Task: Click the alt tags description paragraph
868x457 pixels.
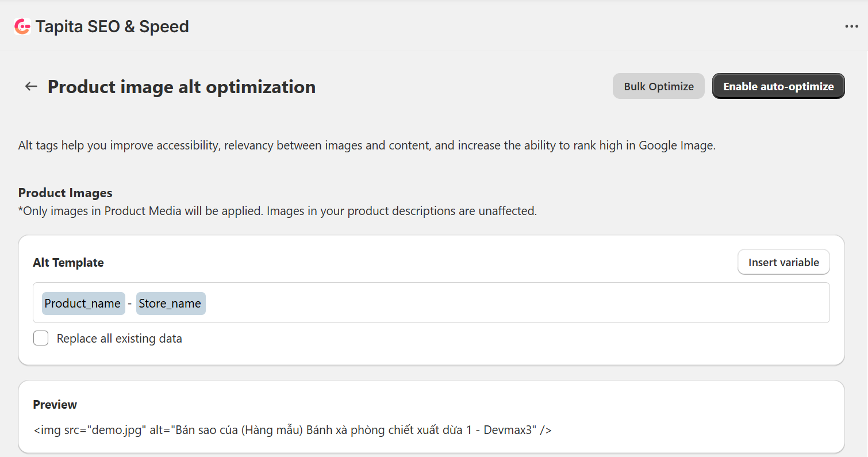Action: click(366, 145)
